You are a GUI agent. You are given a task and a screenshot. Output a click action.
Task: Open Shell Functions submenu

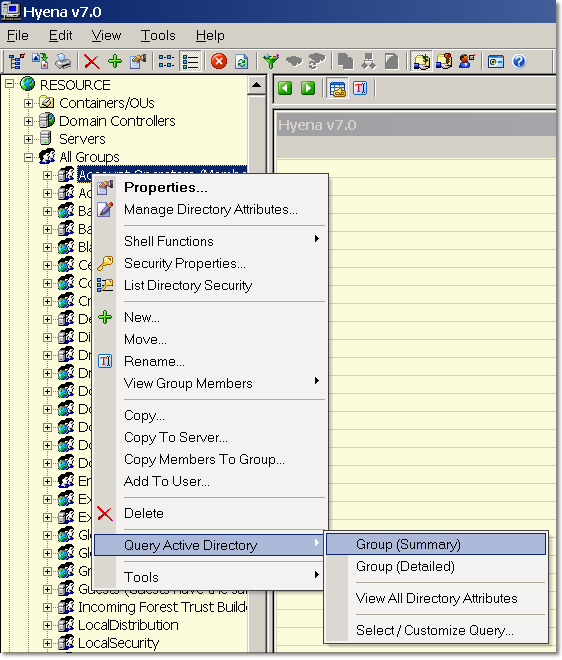pyautogui.click(x=210, y=241)
